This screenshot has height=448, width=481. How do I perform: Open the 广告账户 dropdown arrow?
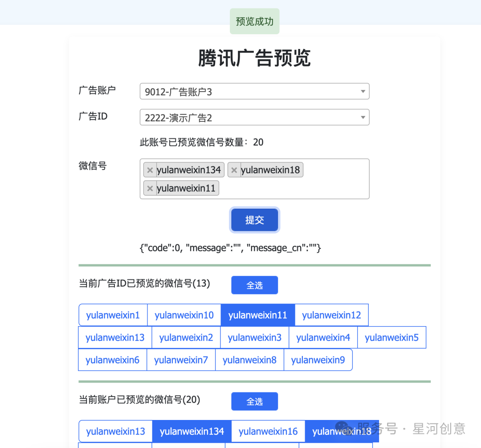363,91
